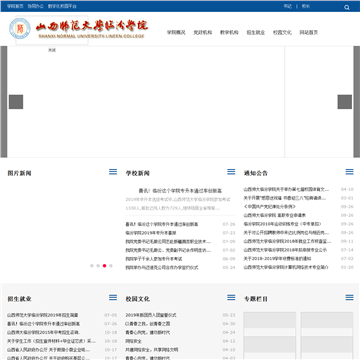Click the search magnifier icon in top bar

(x=347, y=7)
